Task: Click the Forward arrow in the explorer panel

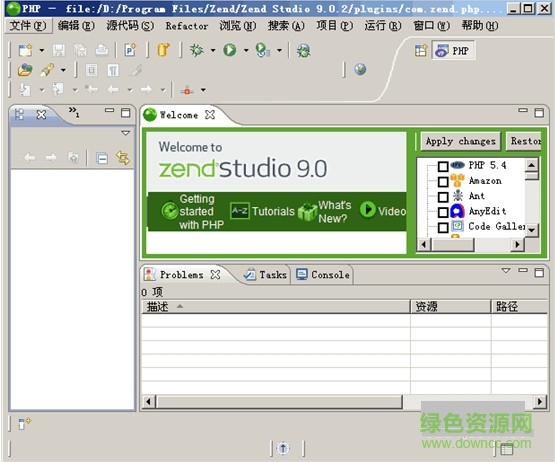Action: (x=51, y=158)
